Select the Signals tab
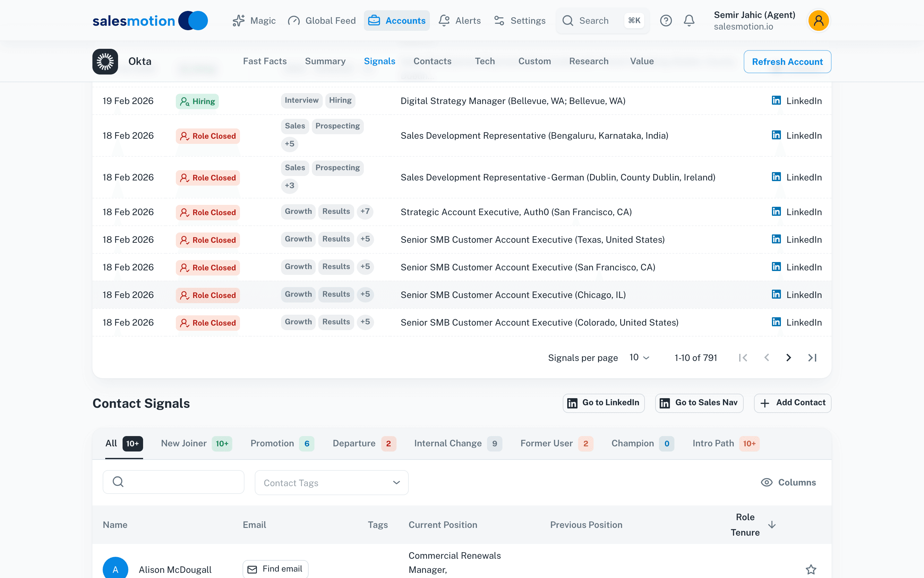 coord(380,61)
